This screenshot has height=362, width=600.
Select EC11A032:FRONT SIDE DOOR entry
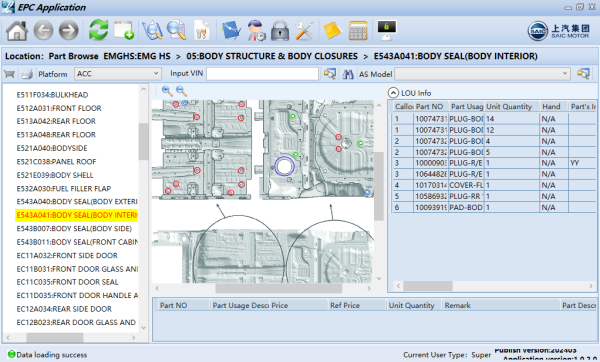67,256
